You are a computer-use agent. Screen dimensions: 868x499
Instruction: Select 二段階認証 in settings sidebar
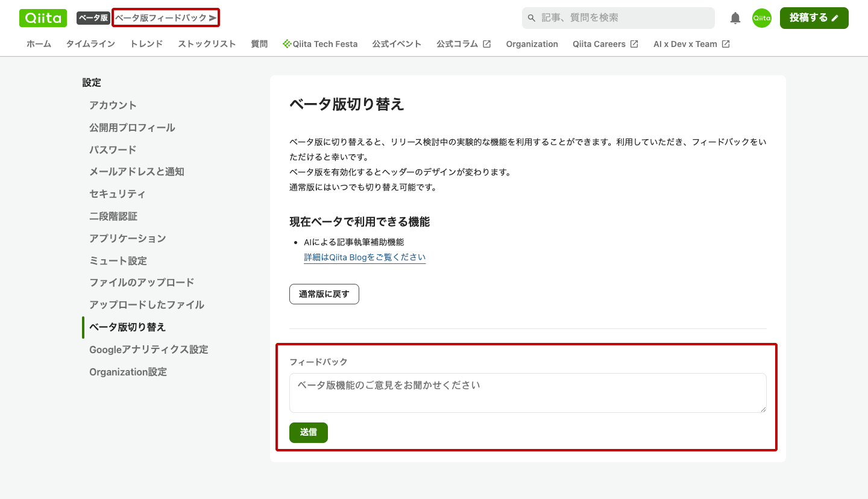pos(113,216)
